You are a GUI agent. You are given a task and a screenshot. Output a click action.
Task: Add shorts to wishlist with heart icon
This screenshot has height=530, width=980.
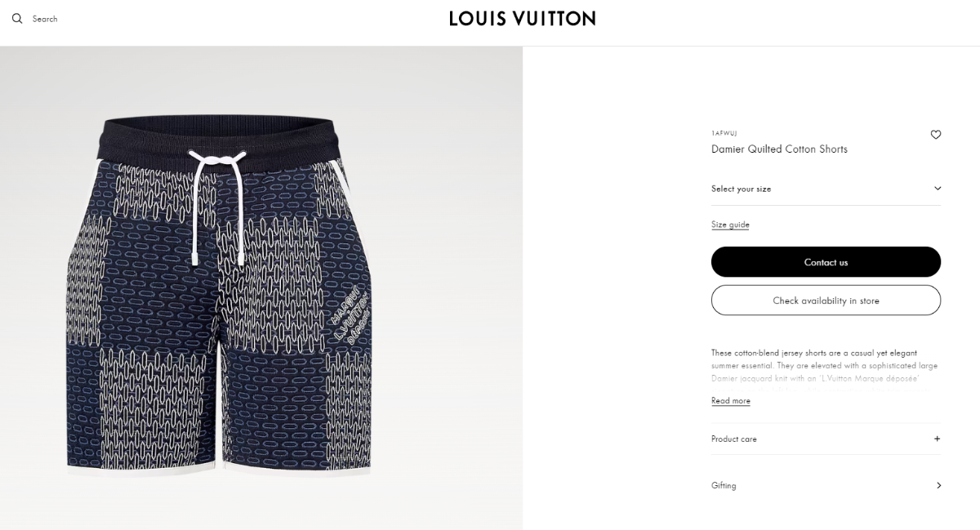pos(936,135)
